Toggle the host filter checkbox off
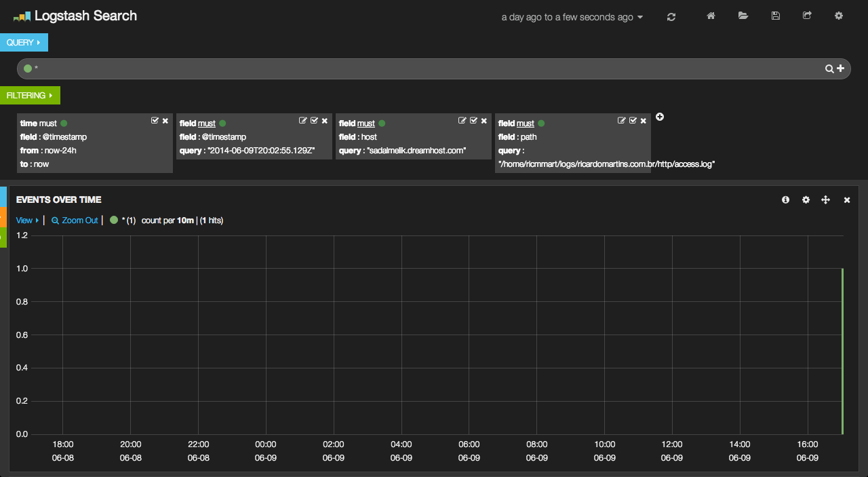The width and height of the screenshot is (868, 477). tap(473, 119)
